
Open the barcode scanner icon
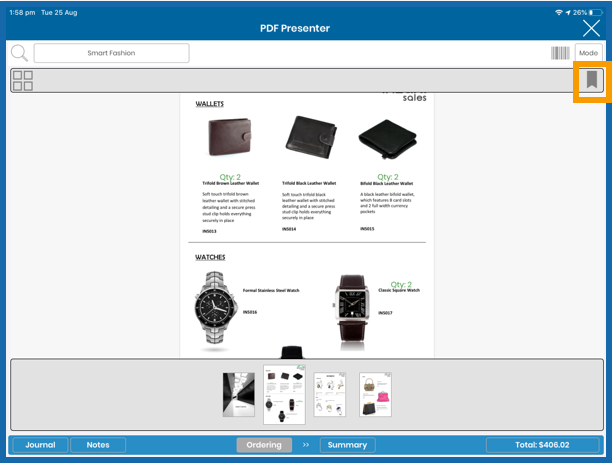pyautogui.click(x=560, y=53)
